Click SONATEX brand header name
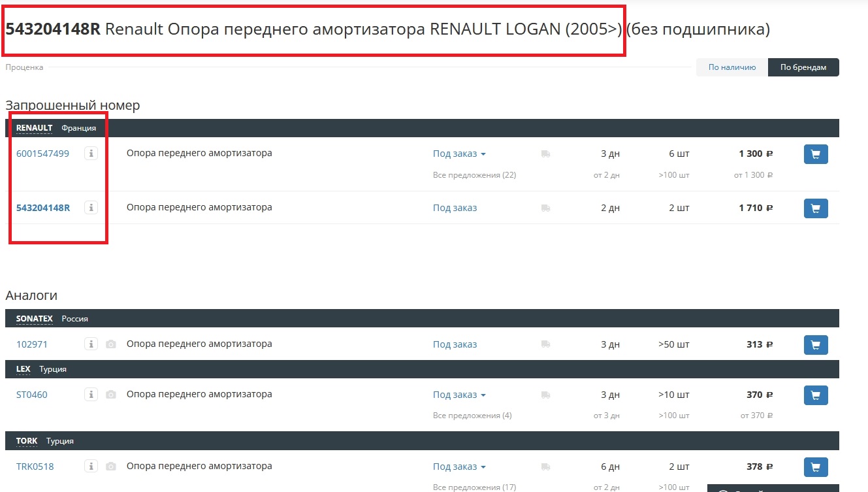This screenshot has height=492, width=868. 34,319
